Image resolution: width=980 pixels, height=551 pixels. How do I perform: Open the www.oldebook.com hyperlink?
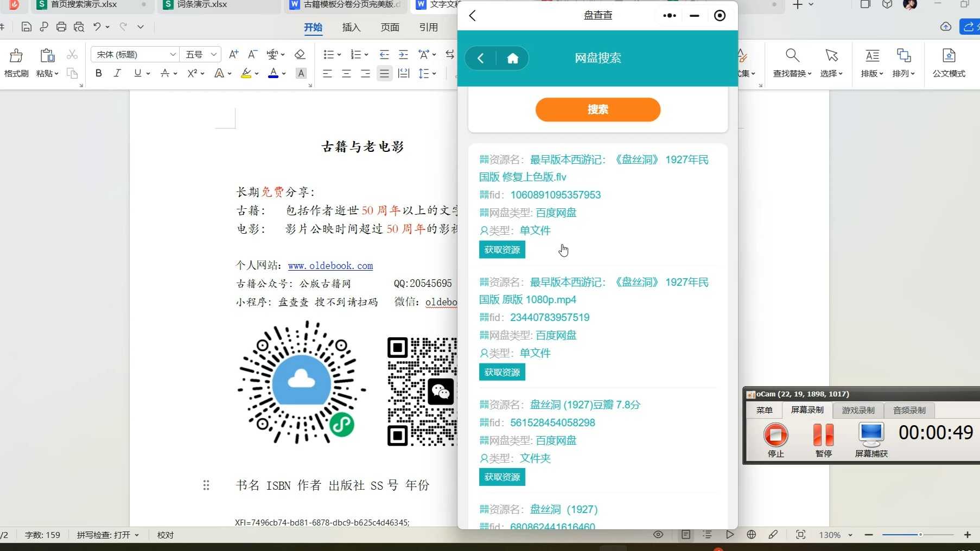330,266
